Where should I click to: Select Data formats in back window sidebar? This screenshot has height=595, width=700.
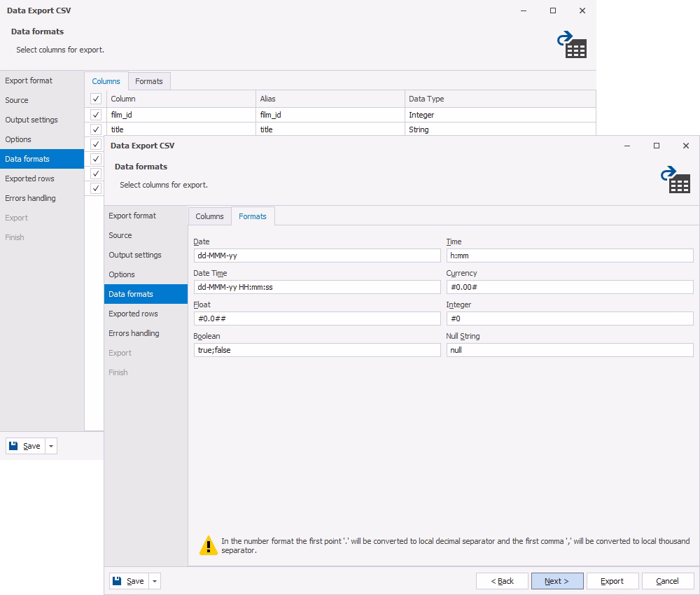(x=42, y=159)
